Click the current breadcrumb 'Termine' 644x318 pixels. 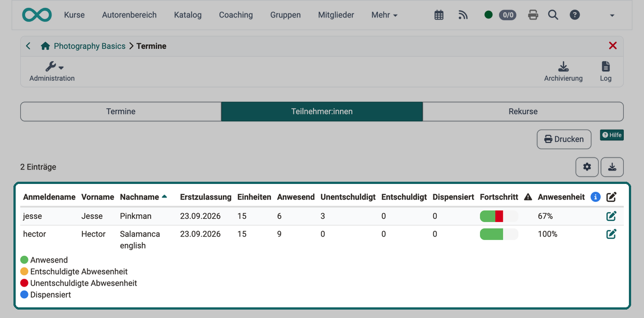click(152, 46)
